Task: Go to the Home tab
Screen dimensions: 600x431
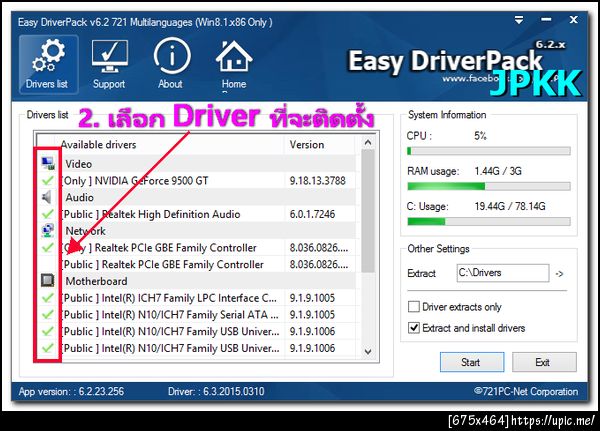Action: [234, 64]
